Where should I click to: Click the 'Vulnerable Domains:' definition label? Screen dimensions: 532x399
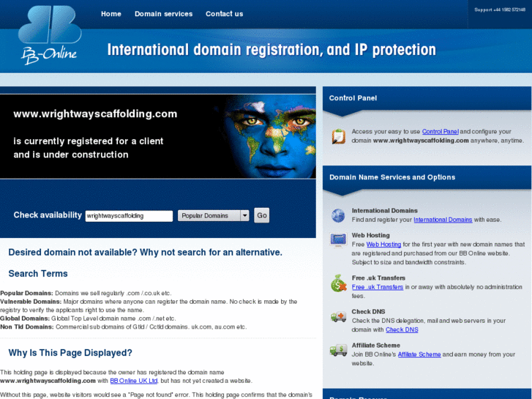coord(31,302)
